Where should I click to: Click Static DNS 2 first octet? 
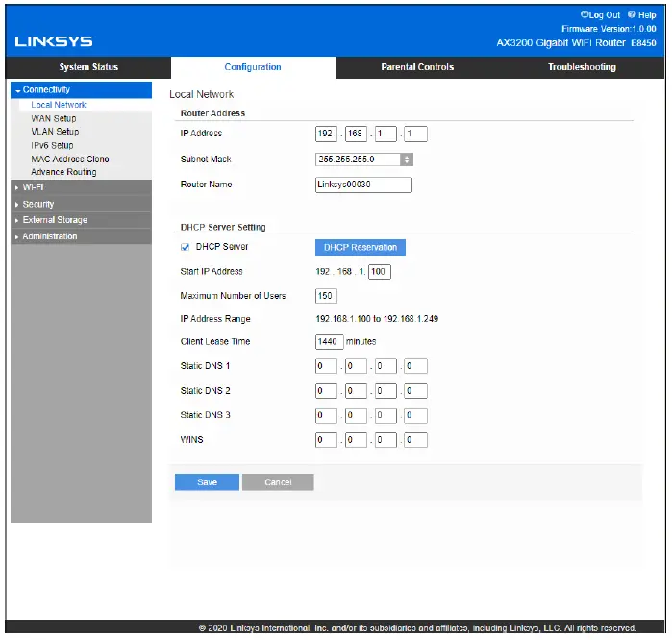[326, 391]
